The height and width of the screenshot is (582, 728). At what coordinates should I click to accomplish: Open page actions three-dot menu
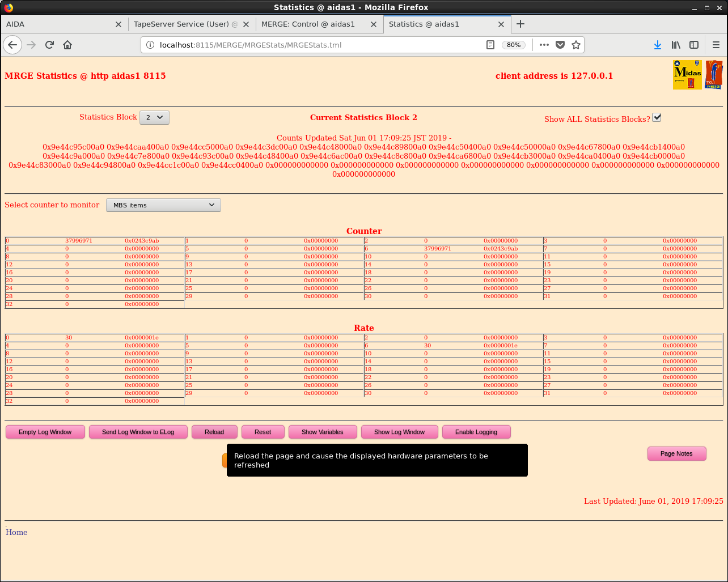[x=544, y=45]
